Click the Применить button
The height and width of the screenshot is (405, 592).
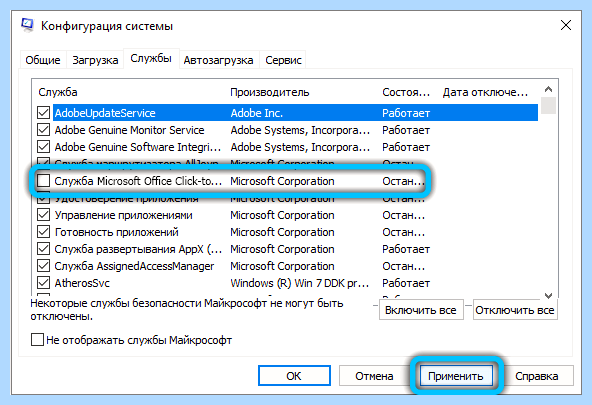click(456, 376)
